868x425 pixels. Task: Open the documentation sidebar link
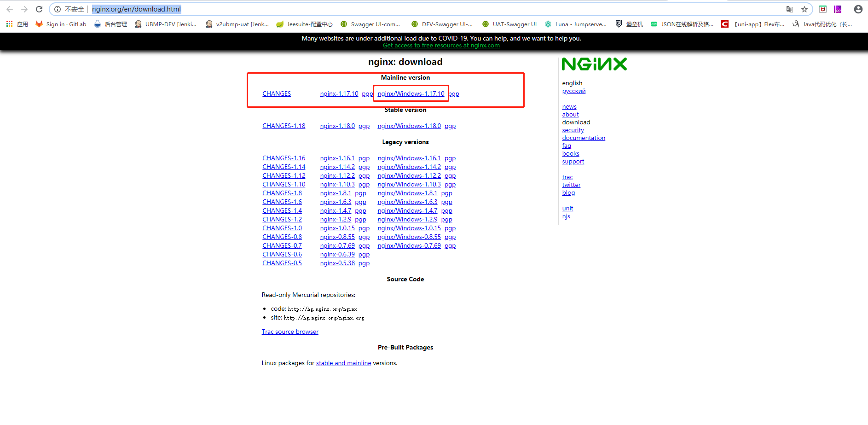[583, 138]
